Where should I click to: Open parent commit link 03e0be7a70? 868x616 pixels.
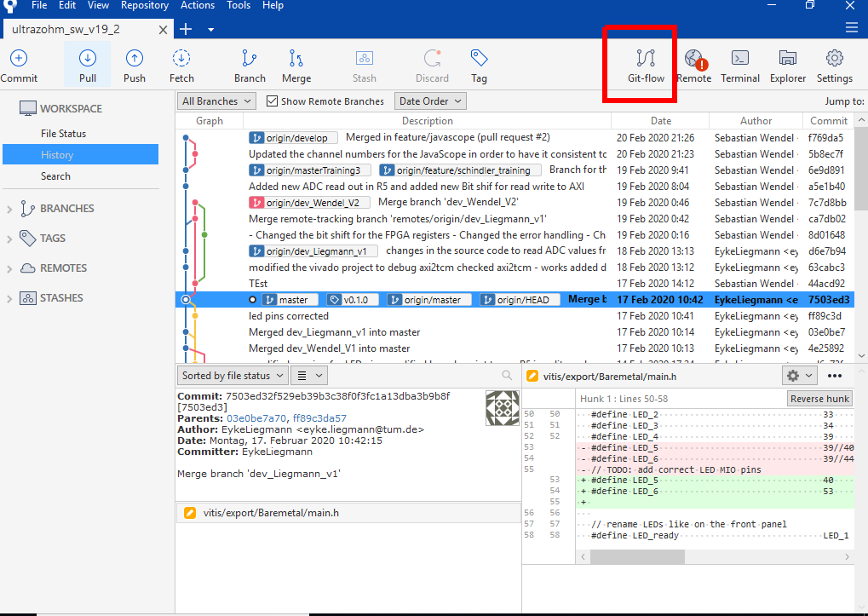(257, 418)
